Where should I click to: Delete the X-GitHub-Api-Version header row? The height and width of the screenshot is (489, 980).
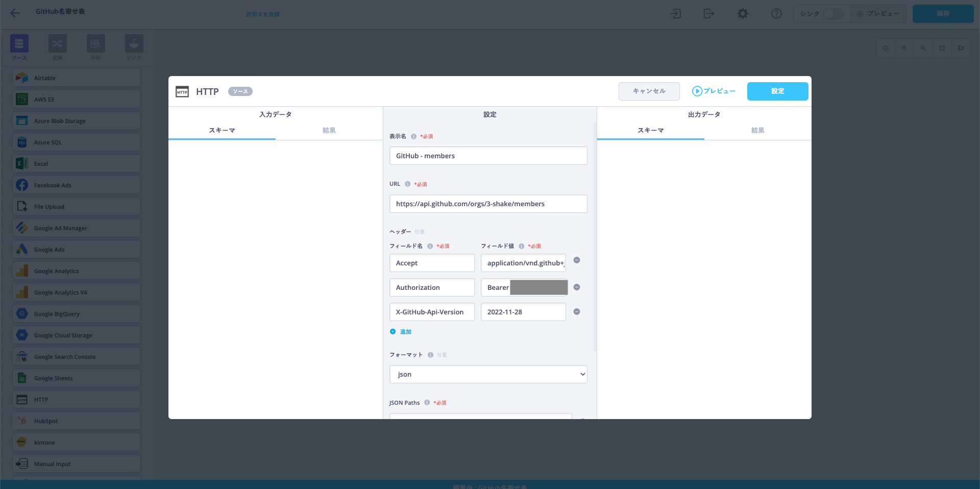[577, 312]
